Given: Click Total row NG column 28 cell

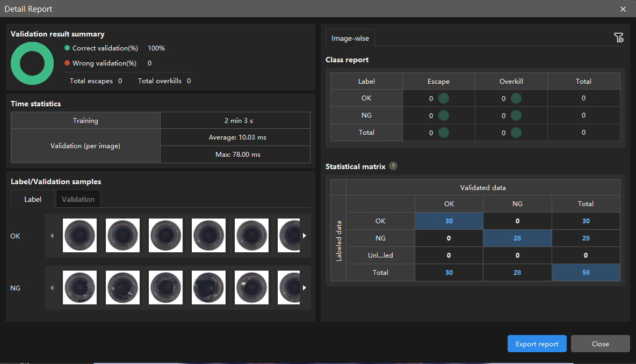Looking at the screenshot, I should pyautogui.click(x=517, y=272).
